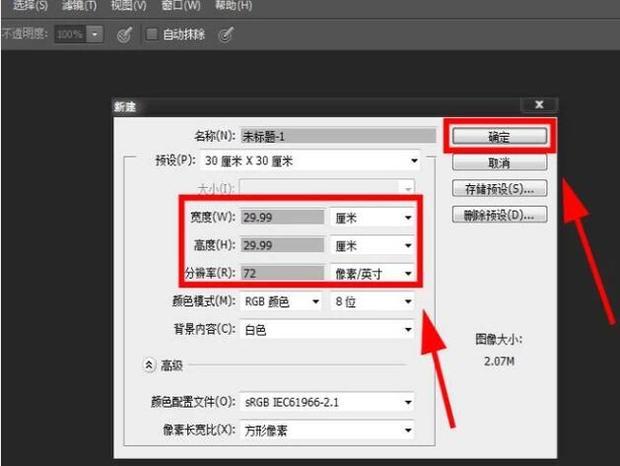This screenshot has height=466, width=620.
Task: Open the 8 位 bit depth dropdown
Action: coord(372,302)
